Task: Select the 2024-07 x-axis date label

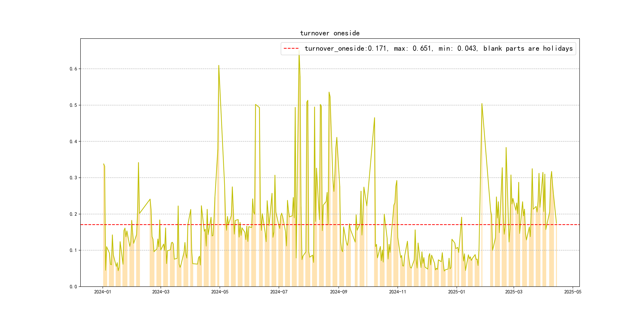Action: point(279,292)
